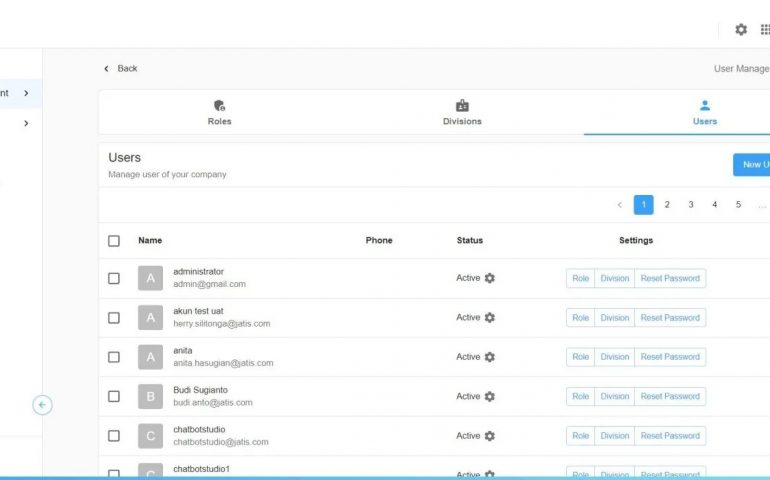Click the Role button for anita
The width and height of the screenshot is (770, 480).
[x=580, y=357]
